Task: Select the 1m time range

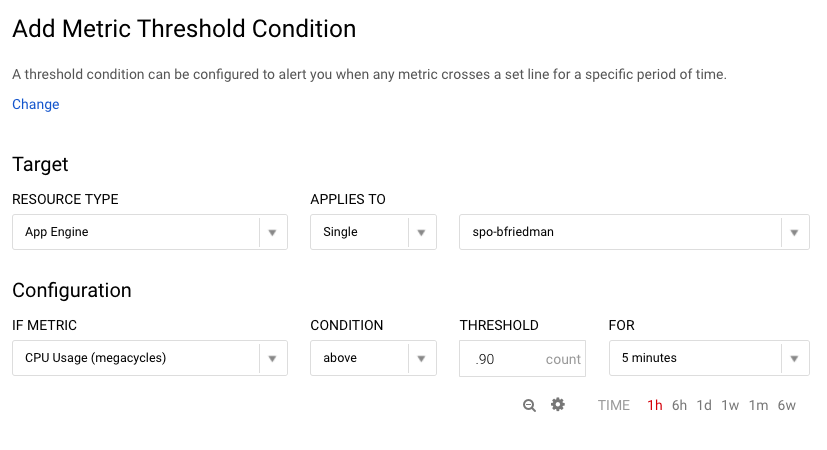Action: [x=759, y=405]
